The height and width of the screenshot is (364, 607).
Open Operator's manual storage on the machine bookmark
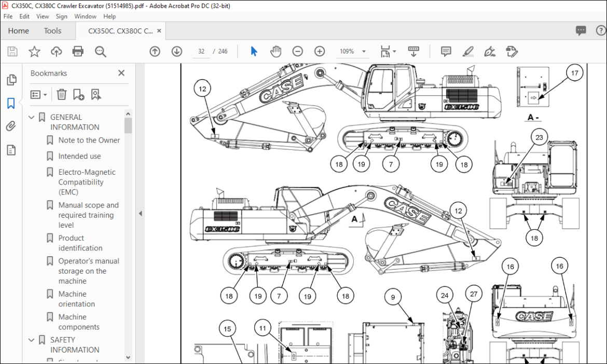[x=89, y=271]
